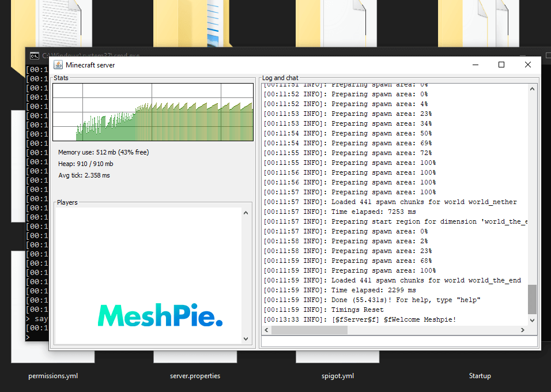
Task: Click the 'say' command line in the cmd window
Action: (37, 319)
